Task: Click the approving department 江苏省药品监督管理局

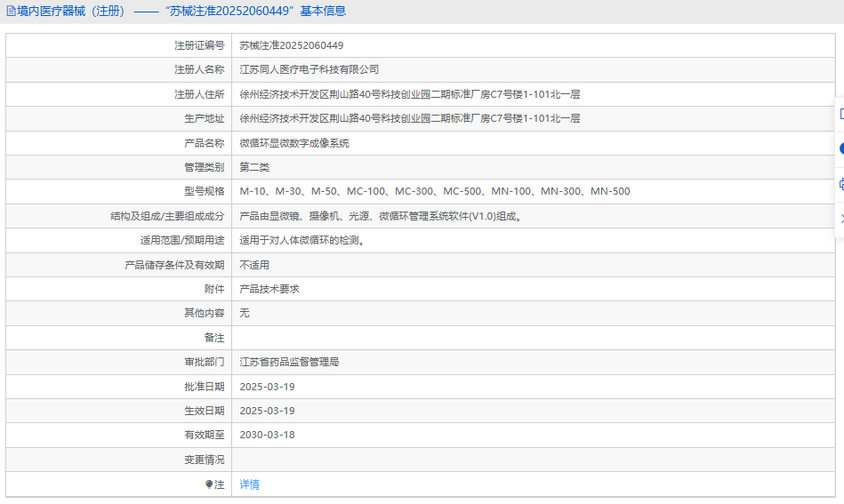Action: click(289, 362)
